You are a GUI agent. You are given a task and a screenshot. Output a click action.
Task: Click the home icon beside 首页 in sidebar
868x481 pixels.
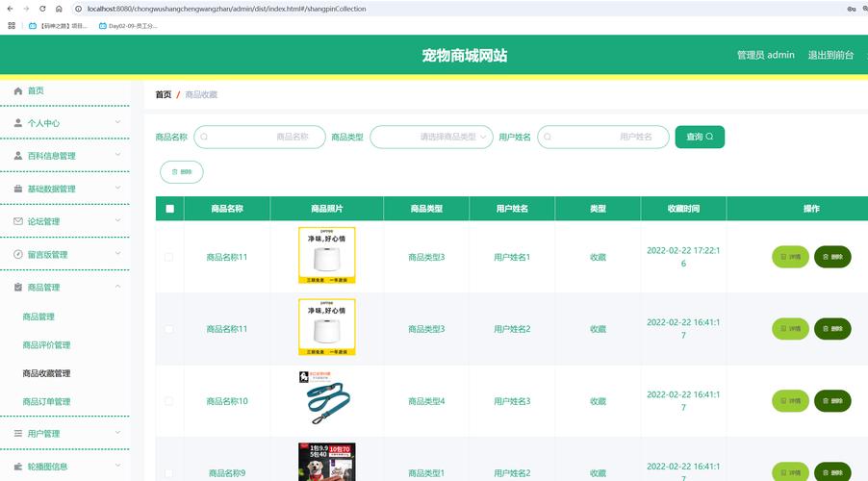(x=18, y=90)
